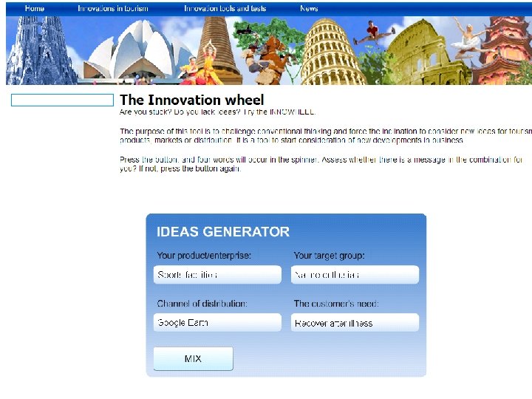
Task: Click 'The customer's need:' label
Action: [x=336, y=304]
